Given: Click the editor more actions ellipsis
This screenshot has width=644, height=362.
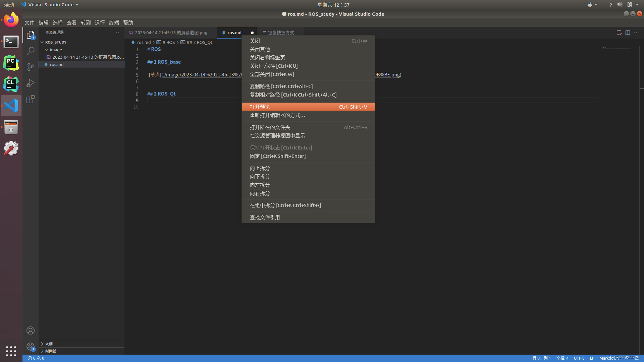Looking at the screenshot, I should coord(636,33).
